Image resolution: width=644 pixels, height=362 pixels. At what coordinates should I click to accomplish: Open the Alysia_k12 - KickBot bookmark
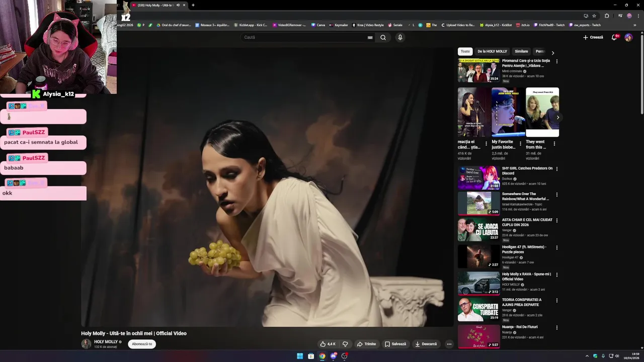496,25
